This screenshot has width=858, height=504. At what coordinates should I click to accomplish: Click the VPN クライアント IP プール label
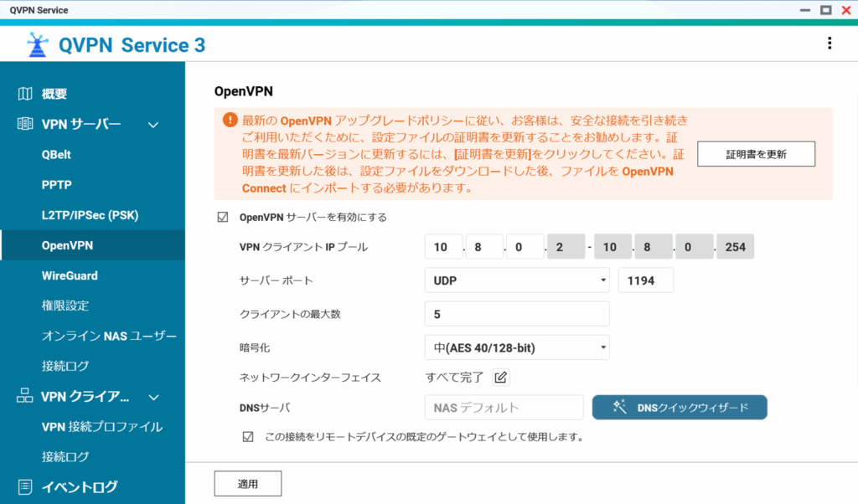click(303, 247)
